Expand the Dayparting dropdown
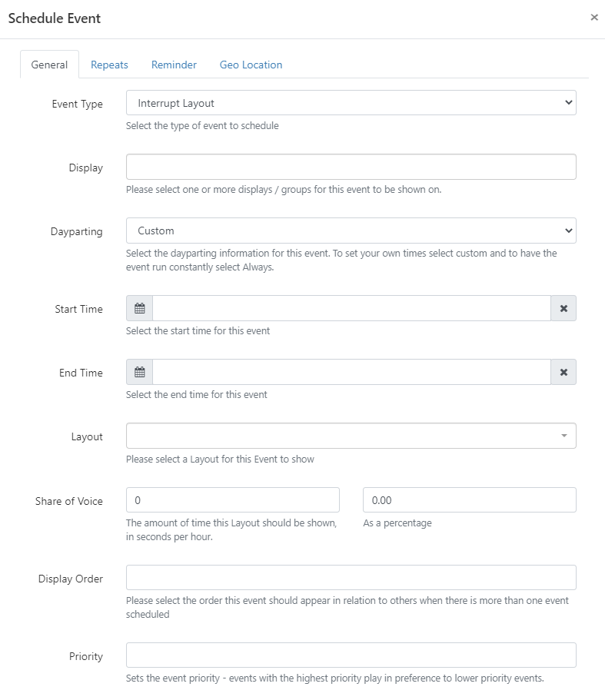The height and width of the screenshot is (700, 605). pos(351,231)
